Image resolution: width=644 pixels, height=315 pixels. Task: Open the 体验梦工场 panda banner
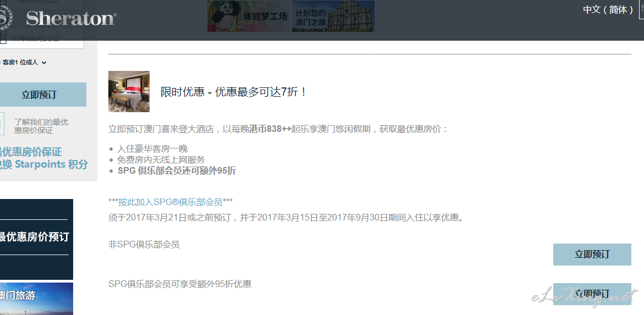(x=249, y=16)
